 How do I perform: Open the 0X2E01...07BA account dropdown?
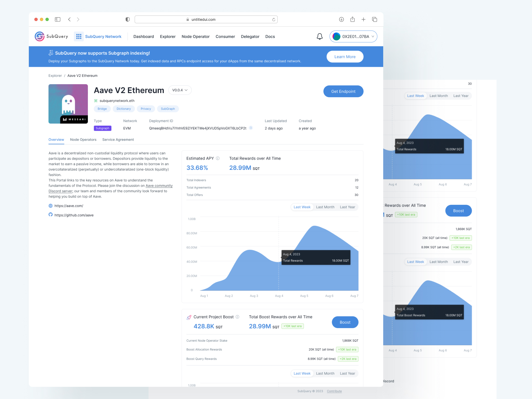(353, 37)
